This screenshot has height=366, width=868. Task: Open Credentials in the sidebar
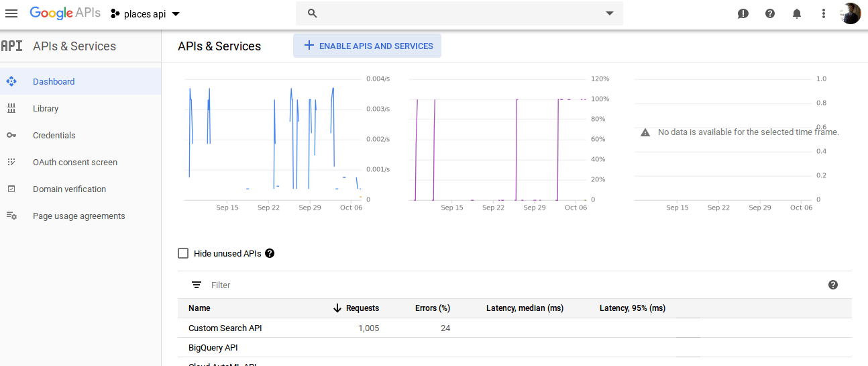click(x=80, y=135)
